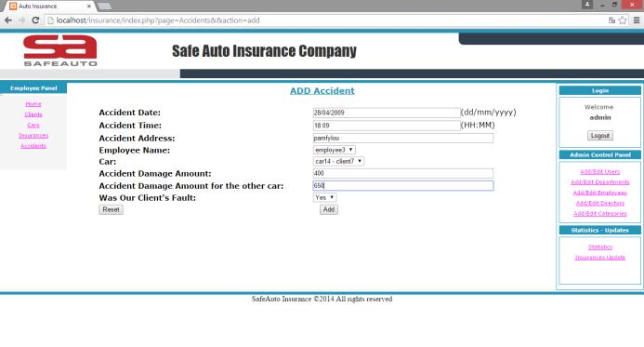644x347 pixels.
Task: Click the 'Welcome' text in Login panel
Action: pos(599,107)
